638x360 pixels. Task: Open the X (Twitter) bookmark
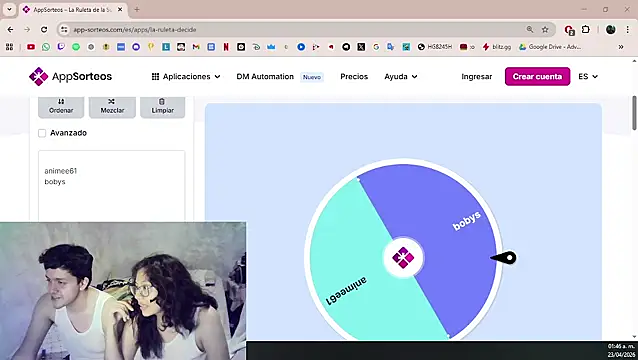point(361,47)
